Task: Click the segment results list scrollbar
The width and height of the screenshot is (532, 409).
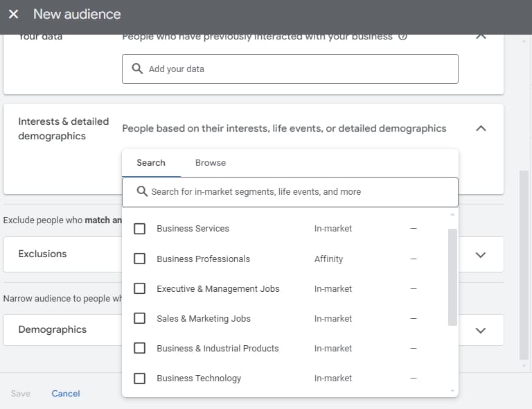Action: [452, 277]
